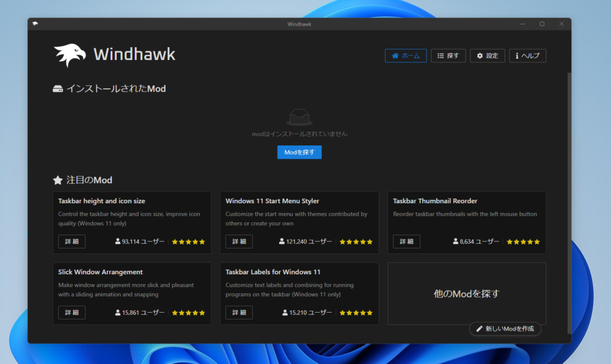Click the 他のModを探す card
The image size is (611, 364).
[x=466, y=293]
